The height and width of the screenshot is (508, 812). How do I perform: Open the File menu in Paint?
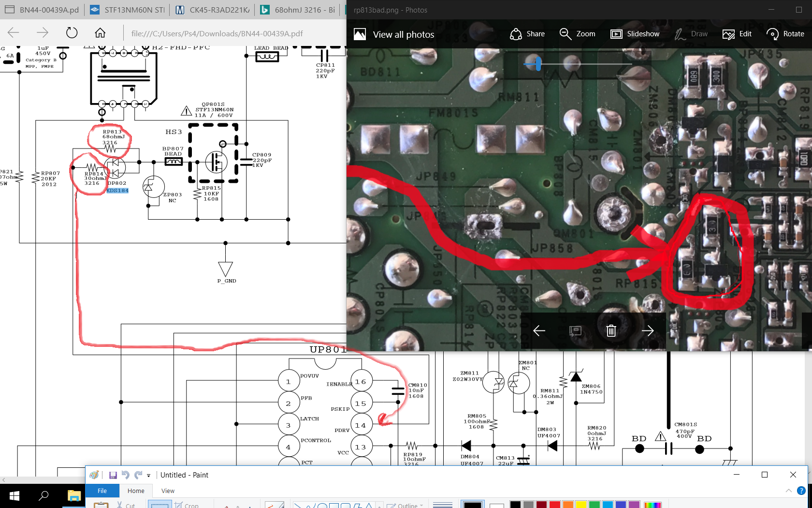pyautogui.click(x=102, y=491)
